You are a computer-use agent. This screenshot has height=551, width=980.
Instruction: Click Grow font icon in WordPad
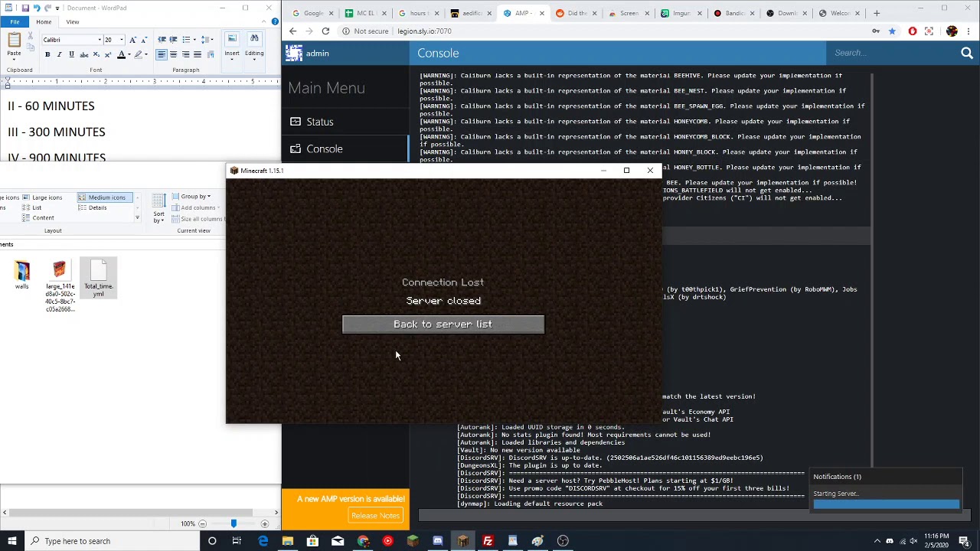132,40
